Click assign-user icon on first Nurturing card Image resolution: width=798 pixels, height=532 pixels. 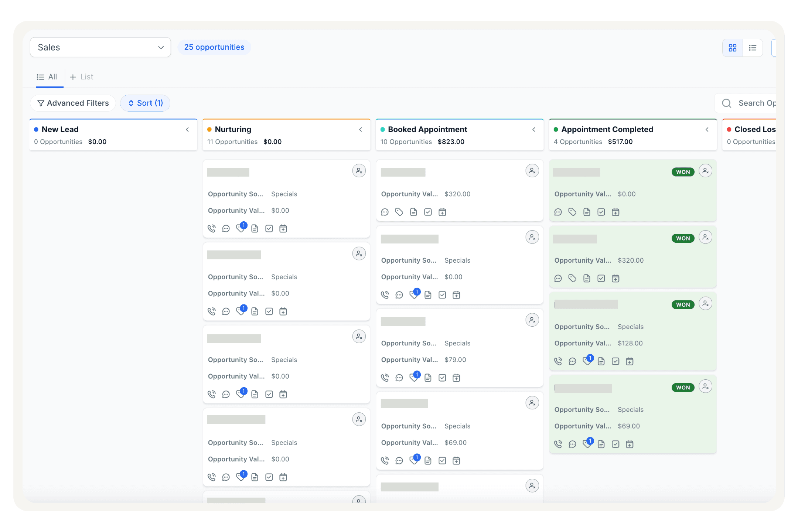pyautogui.click(x=359, y=171)
